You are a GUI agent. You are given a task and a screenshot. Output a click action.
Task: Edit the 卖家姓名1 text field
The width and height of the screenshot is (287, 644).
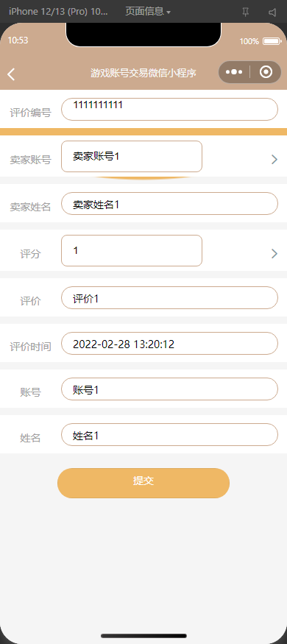[169, 203]
